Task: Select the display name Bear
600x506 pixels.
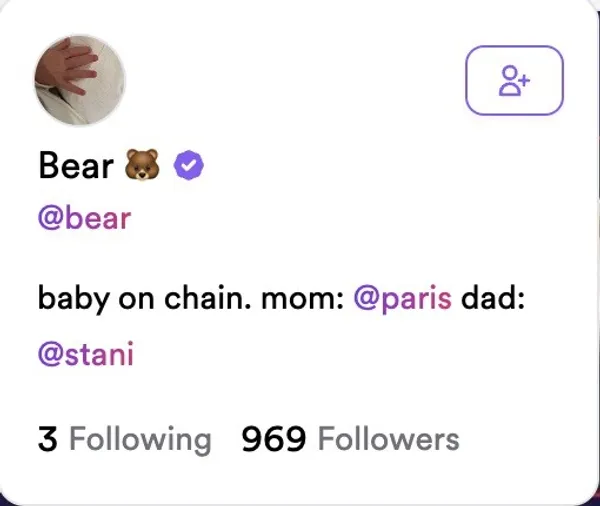Action: (75, 166)
